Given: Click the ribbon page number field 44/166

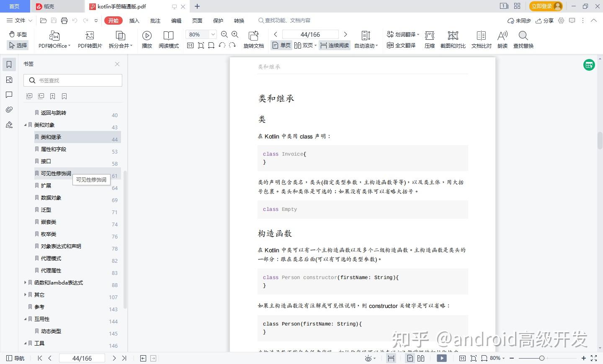Looking at the screenshot, I should (x=310, y=34).
